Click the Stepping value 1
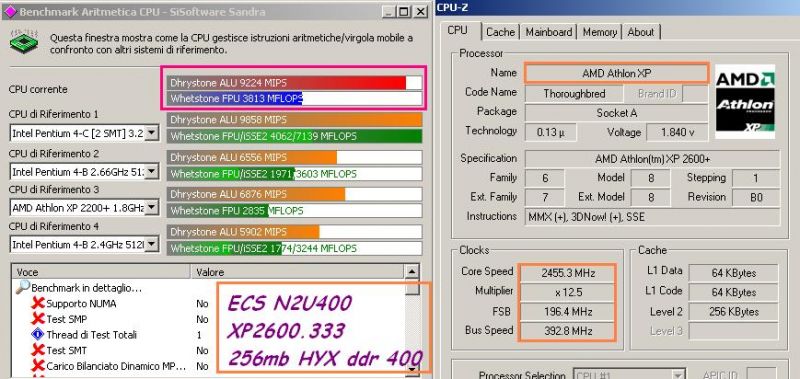Image resolution: width=800 pixels, height=379 pixels. 756,179
